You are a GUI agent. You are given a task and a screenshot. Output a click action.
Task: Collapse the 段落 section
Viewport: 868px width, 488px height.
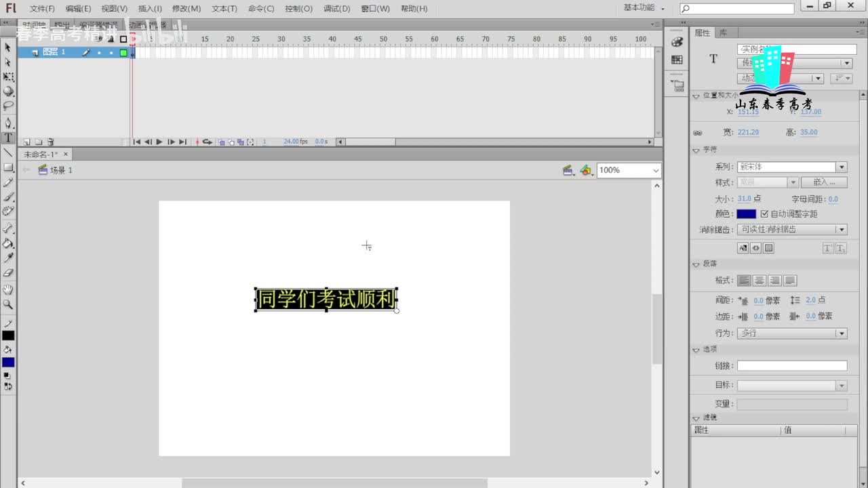coord(696,264)
